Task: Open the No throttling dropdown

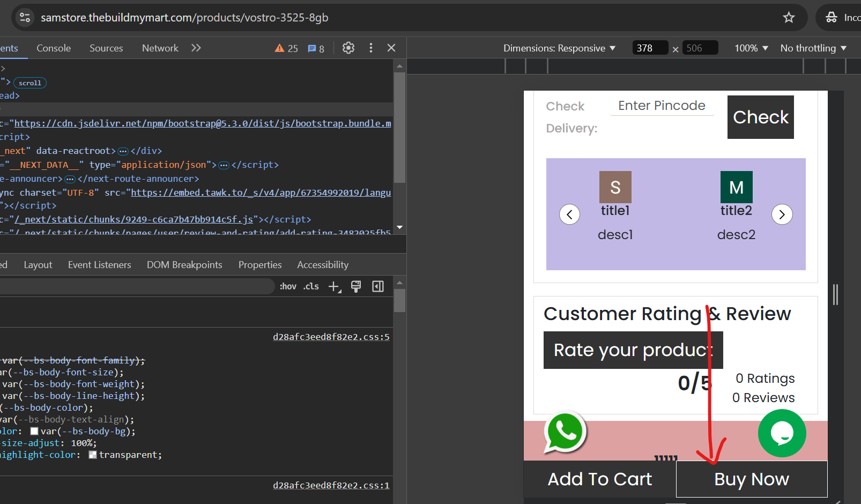Action: click(x=813, y=48)
